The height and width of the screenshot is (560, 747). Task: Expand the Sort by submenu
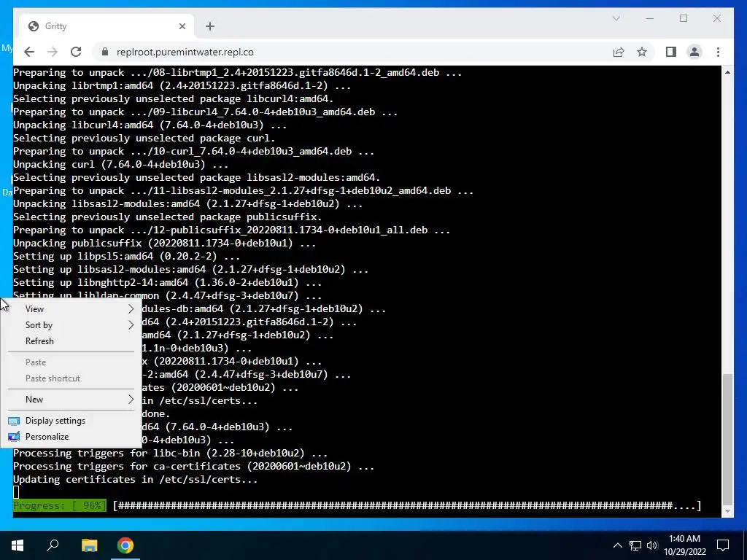71,325
